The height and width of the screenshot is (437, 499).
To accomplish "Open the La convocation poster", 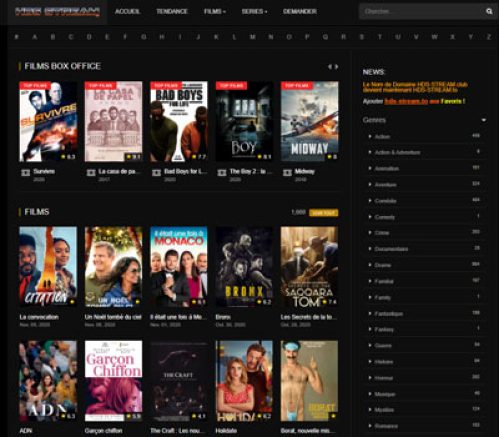I will point(48,267).
